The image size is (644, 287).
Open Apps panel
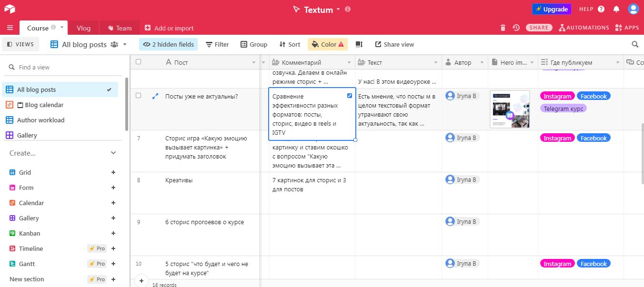click(x=627, y=28)
